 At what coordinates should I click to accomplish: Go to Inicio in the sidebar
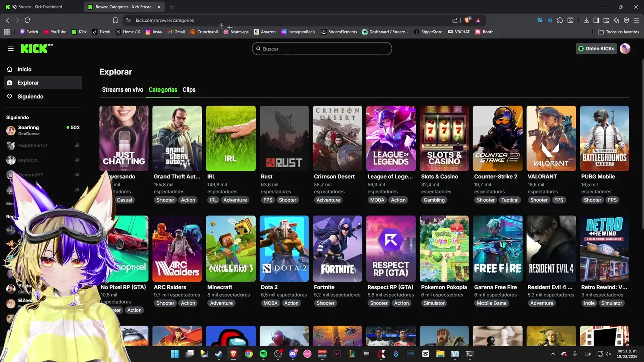point(43,69)
